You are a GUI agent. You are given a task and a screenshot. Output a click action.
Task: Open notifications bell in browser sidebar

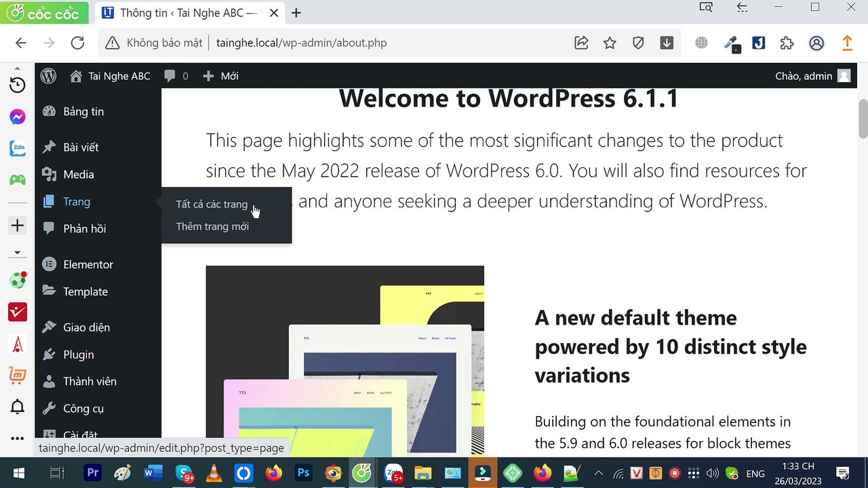tap(18, 407)
